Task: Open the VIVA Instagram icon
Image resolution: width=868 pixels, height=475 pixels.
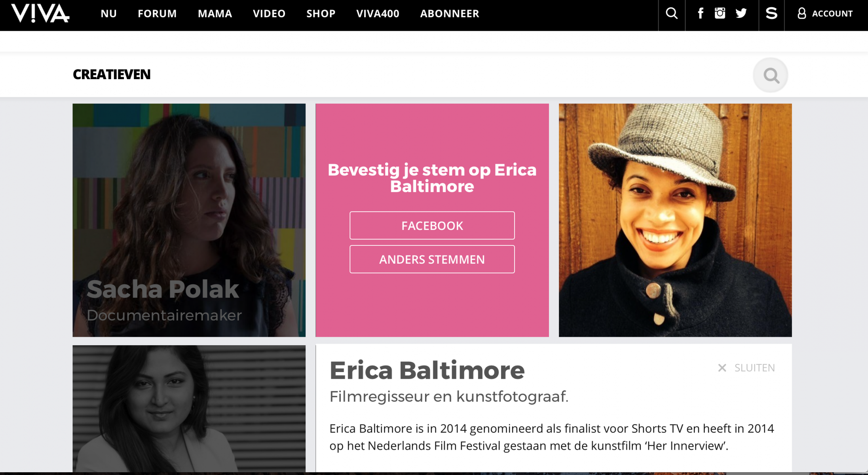Action: pyautogui.click(x=720, y=13)
